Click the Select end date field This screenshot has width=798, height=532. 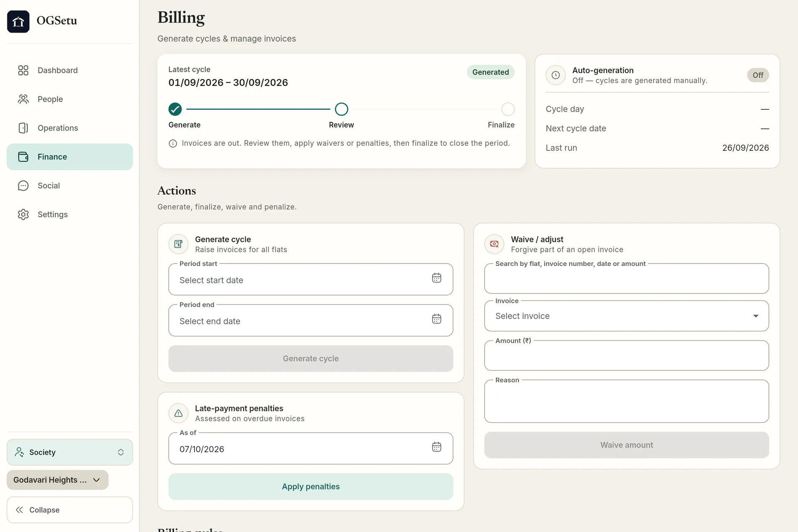click(x=310, y=321)
